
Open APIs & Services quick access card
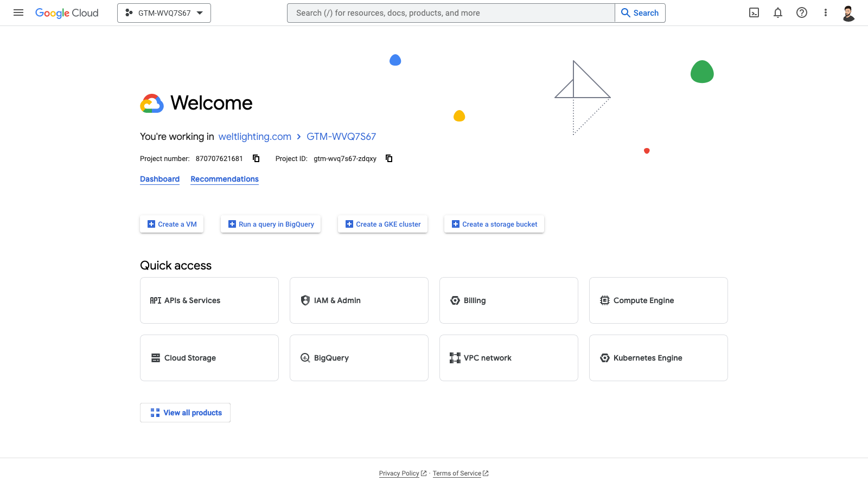(209, 300)
